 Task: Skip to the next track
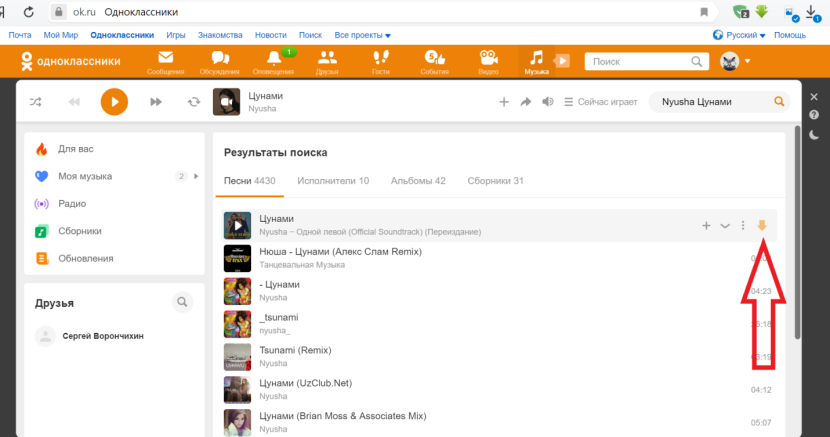click(x=156, y=102)
